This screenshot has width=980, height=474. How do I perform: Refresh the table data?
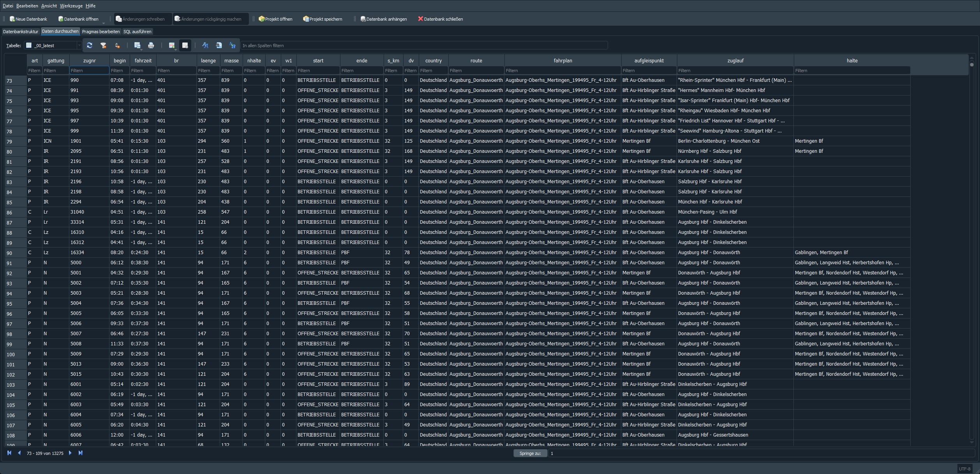pyautogui.click(x=90, y=46)
